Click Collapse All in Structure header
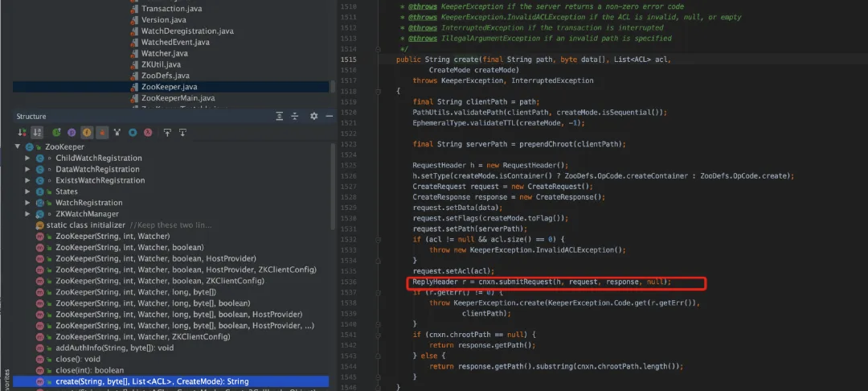 coord(295,117)
